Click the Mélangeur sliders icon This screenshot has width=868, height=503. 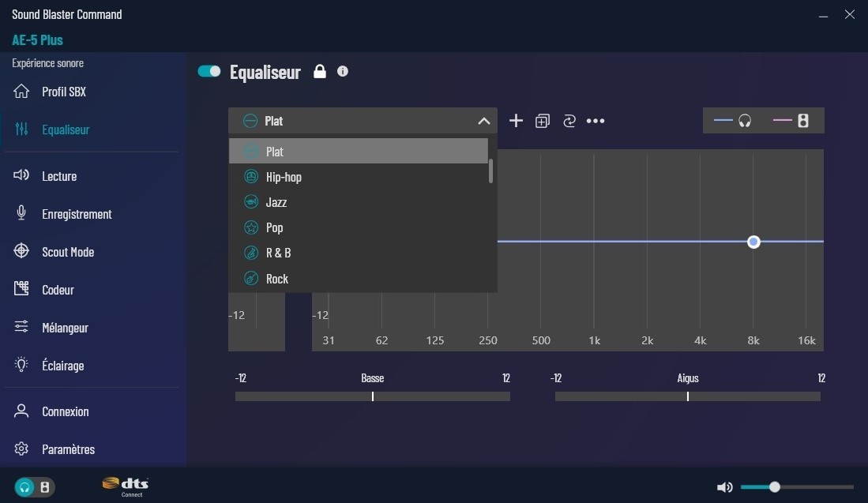tap(21, 326)
